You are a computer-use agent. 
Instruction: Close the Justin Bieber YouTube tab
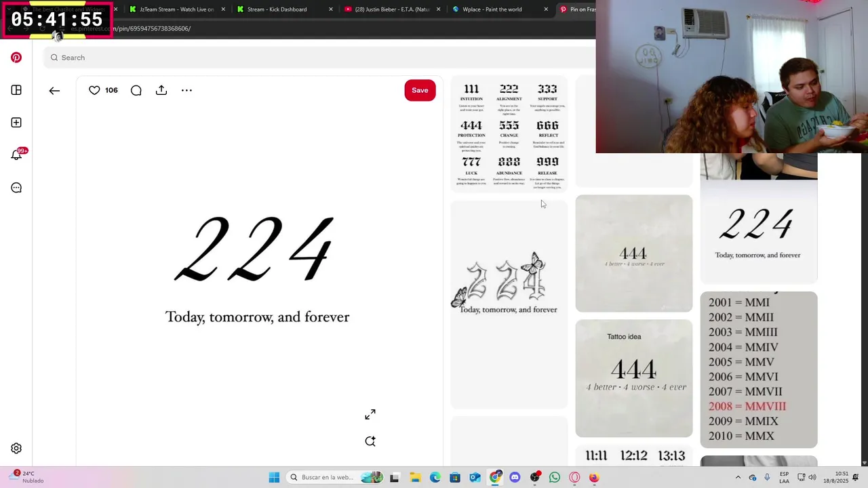[439, 9]
